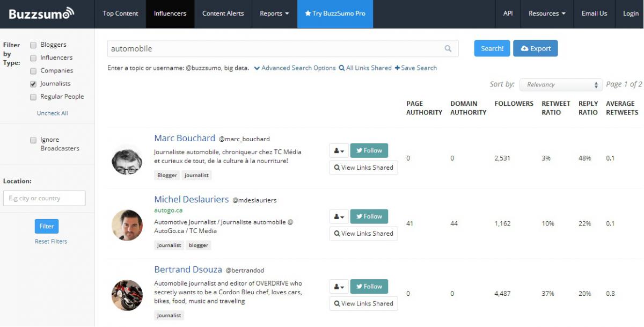
Task: Click the Followers column header
Action: pos(514,104)
